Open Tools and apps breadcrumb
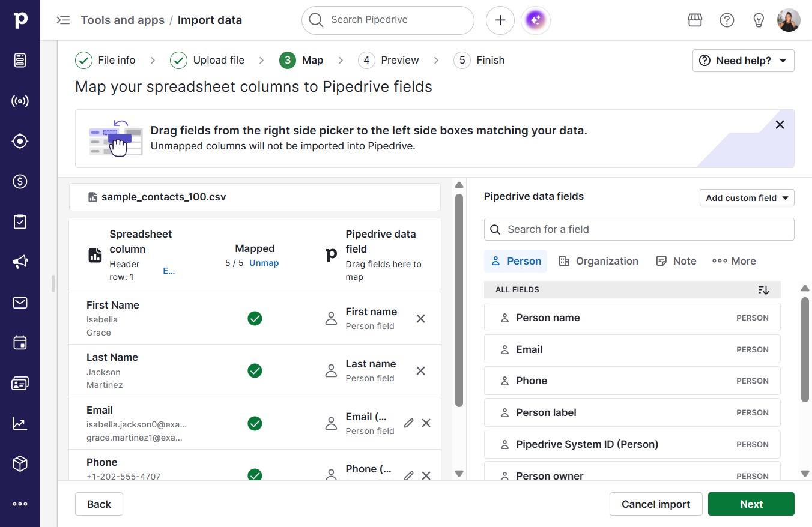This screenshot has width=812, height=527. [x=123, y=20]
